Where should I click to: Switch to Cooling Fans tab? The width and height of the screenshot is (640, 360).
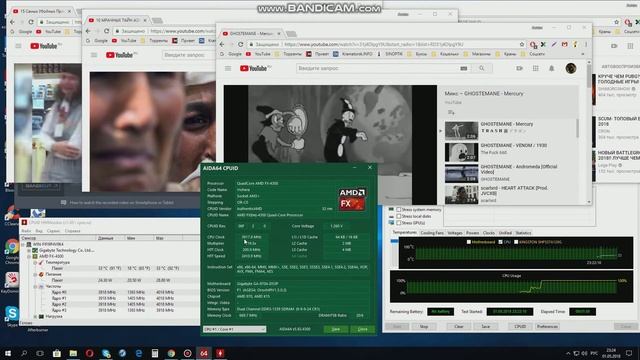432,233
